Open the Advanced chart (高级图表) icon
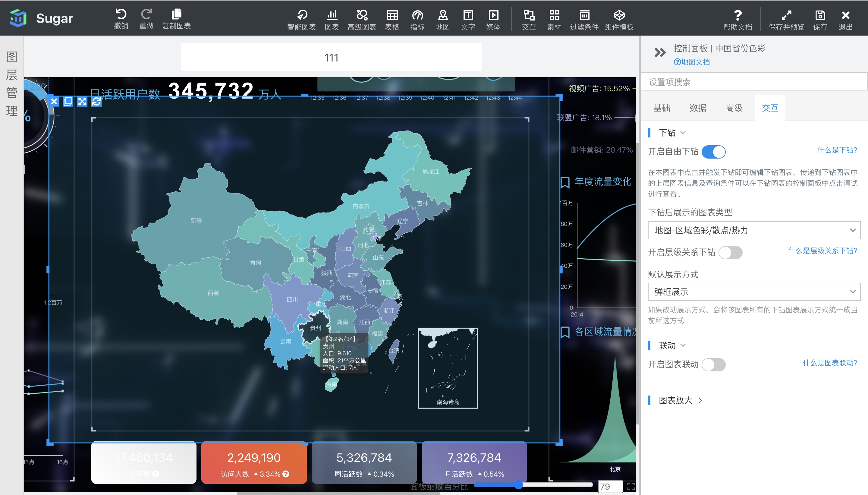This screenshot has width=868, height=495. coord(362,20)
